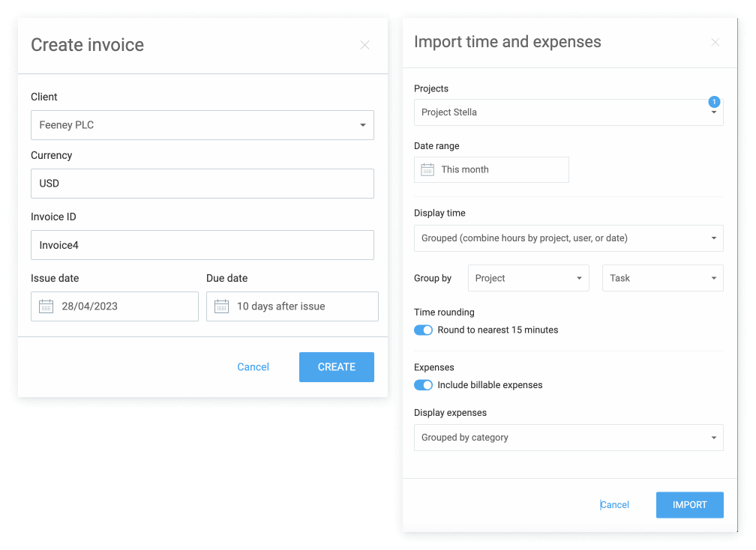The height and width of the screenshot is (550, 756).
Task: Click the Invoice ID field with Invoice4
Action: [202, 245]
